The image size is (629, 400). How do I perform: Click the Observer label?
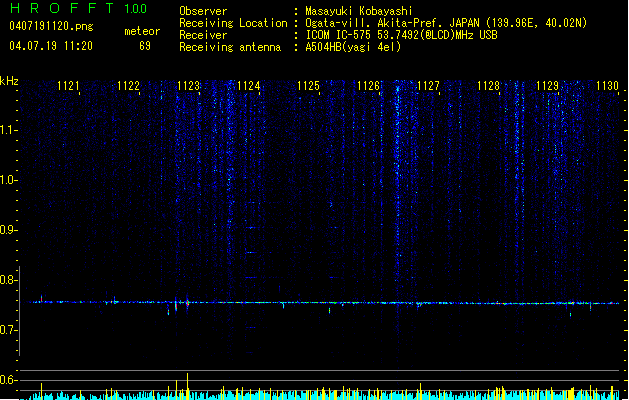[x=203, y=11]
